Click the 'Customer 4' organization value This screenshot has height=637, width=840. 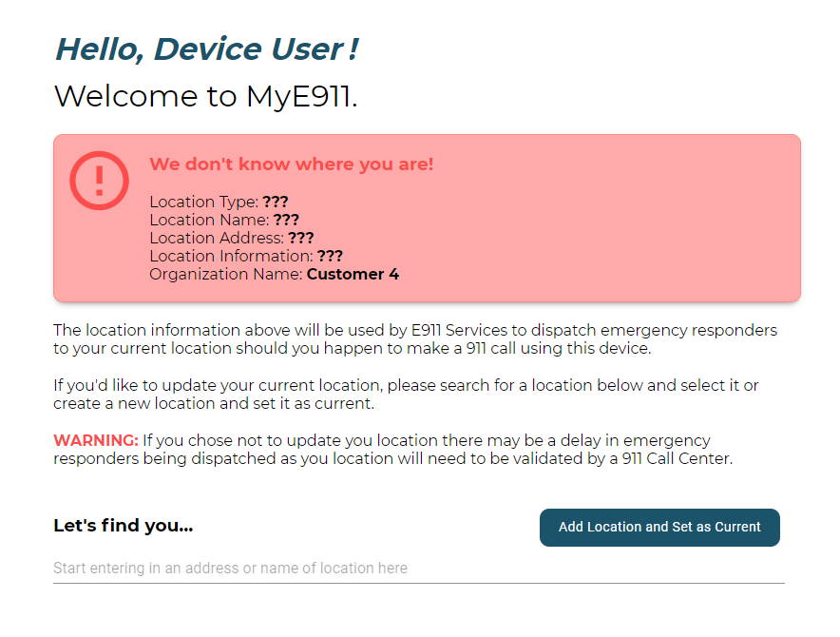coord(353,274)
